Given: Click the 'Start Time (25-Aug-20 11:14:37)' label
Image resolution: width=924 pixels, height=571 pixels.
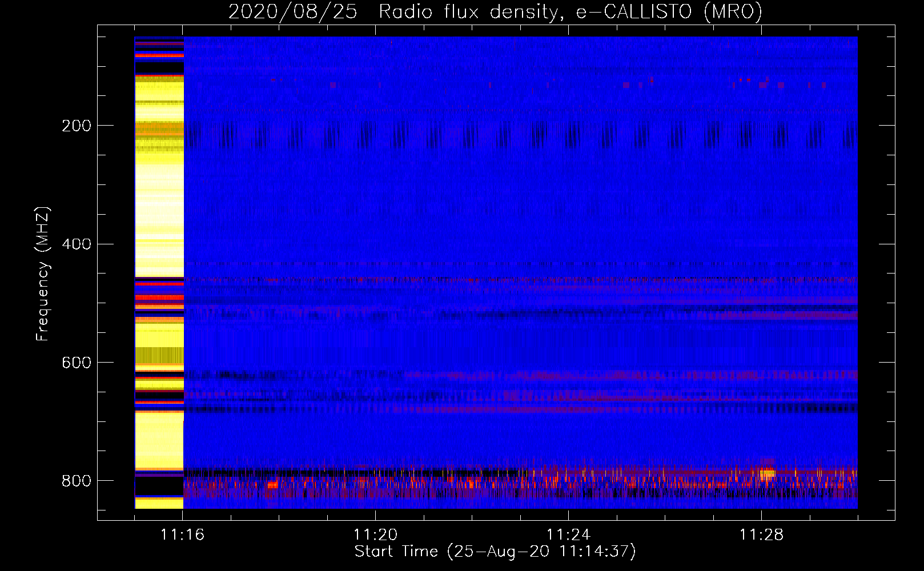Looking at the screenshot, I should (495, 552).
